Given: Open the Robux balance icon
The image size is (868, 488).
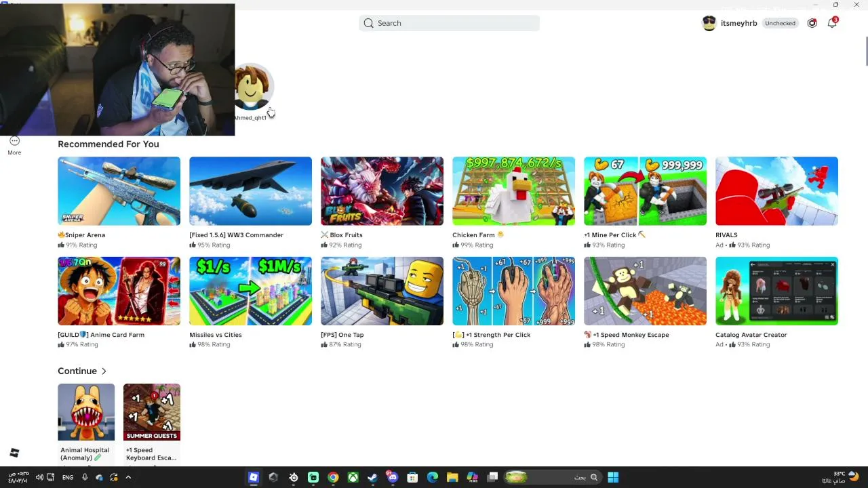Looking at the screenshot, I should point(812,23).
